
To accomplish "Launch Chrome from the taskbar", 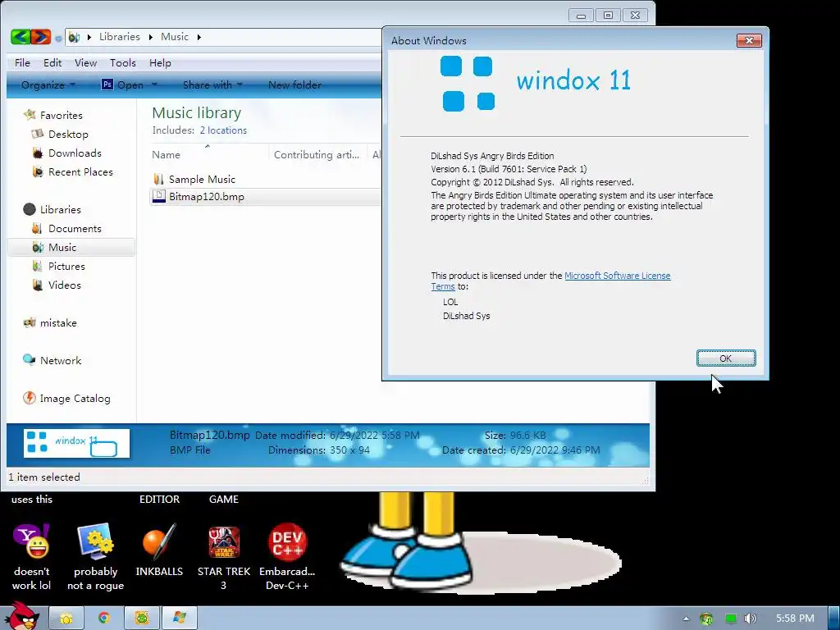I will pos(104,619).
